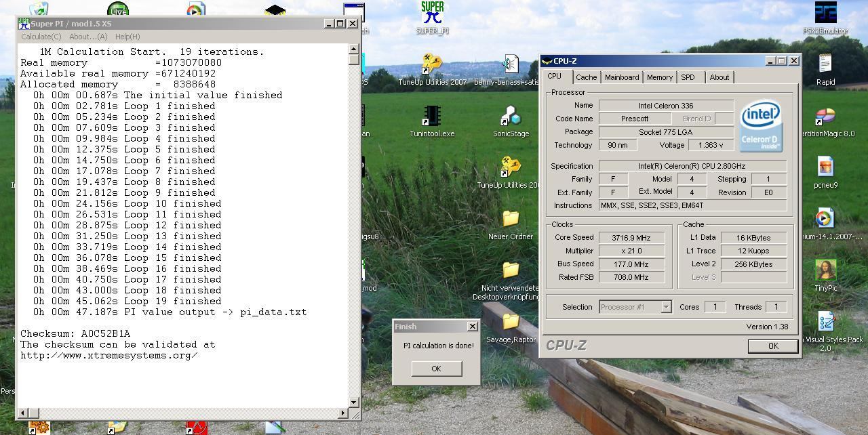The image size is (868, 435).
Task: Switch to the Mainboard tab in CPU-Z
Action: tap(622, 77)
